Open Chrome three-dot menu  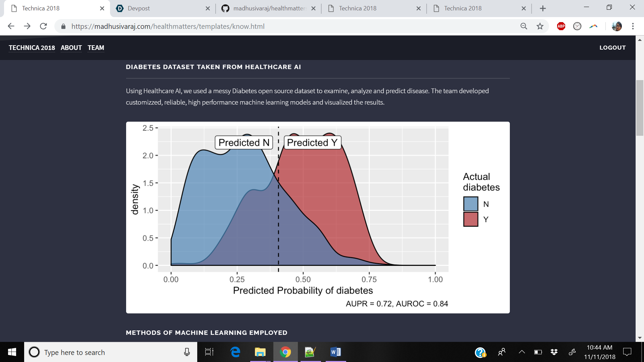(x=633, y=26)
